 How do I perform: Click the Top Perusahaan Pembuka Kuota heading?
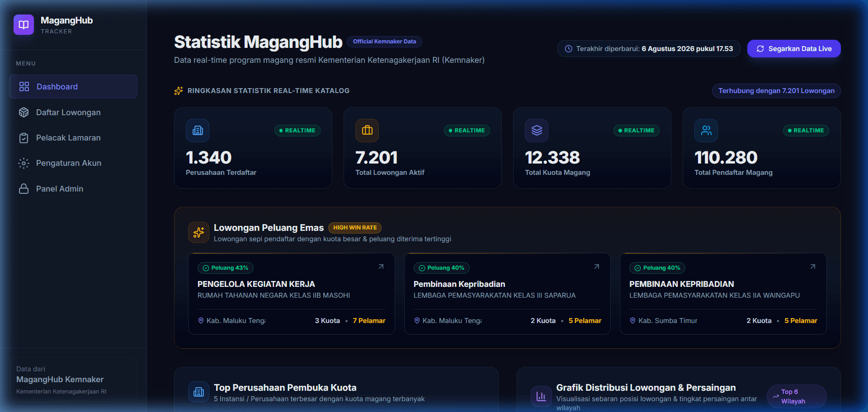coord(285,388)
